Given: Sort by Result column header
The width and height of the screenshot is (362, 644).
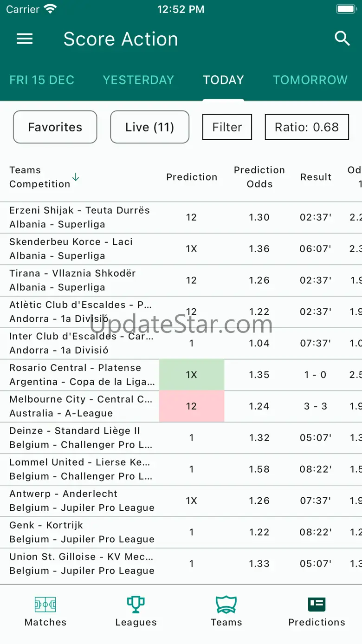Looking at the screenshot, I should tap(316, 177).
